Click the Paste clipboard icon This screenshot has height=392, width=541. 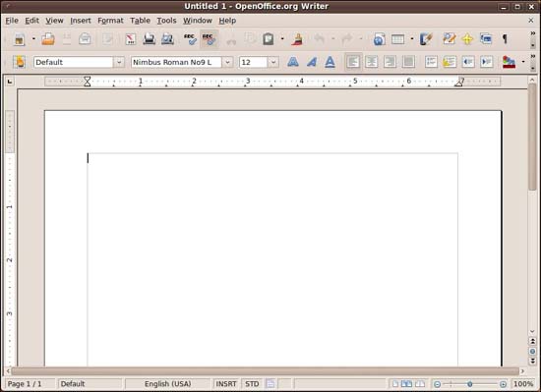tap(269, 39)
